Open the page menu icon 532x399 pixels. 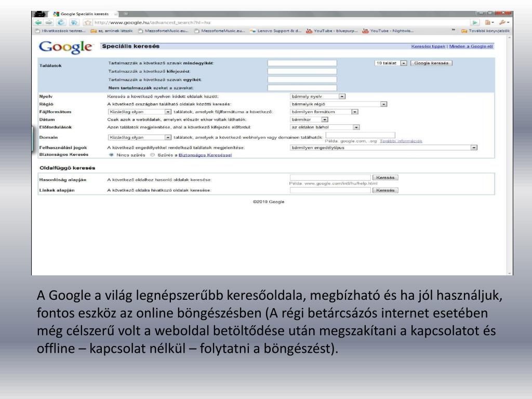[489, 22]
